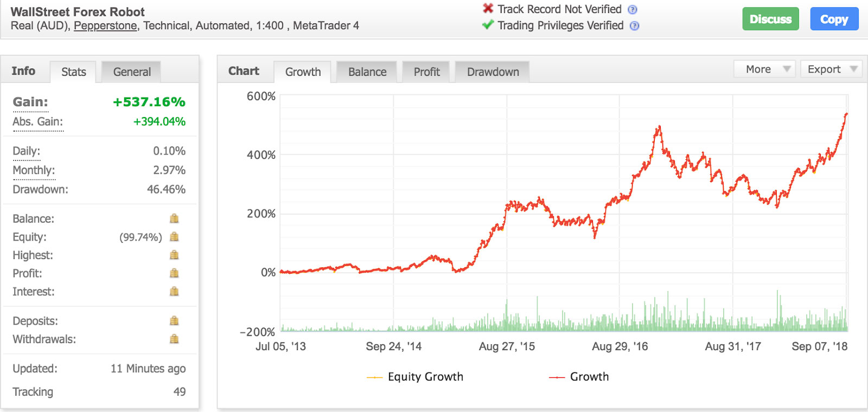Click the Gain label
The height and width of the screenshot is (412, 868).
click(30, 102)
